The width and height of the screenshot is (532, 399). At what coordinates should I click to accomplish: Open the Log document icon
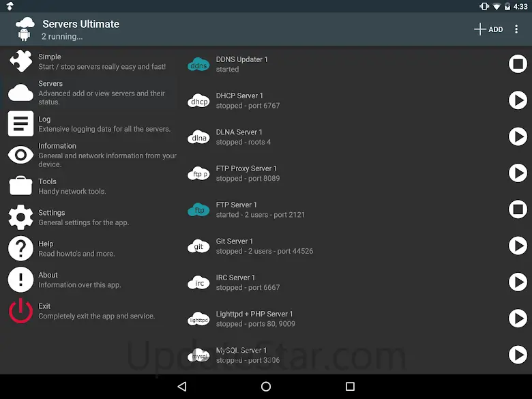coord(20,123)
